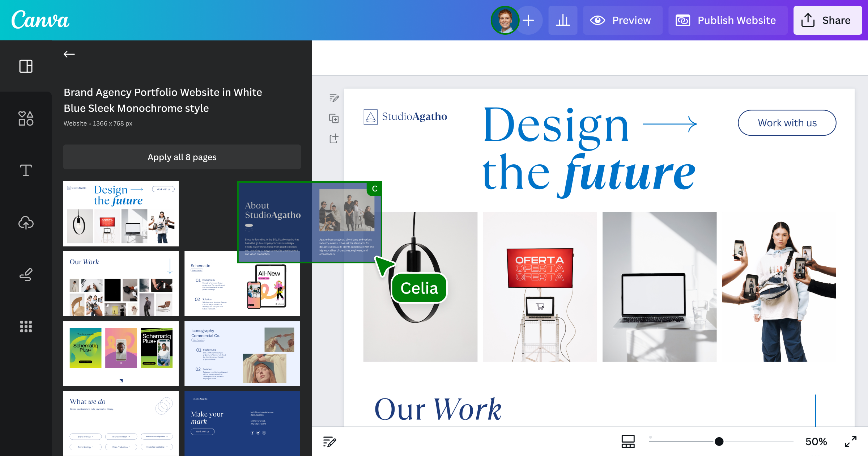The height and width of the screenshot is (456, 868).
Task: Select the Text tool in sidebar
Action: pos(26,170)
